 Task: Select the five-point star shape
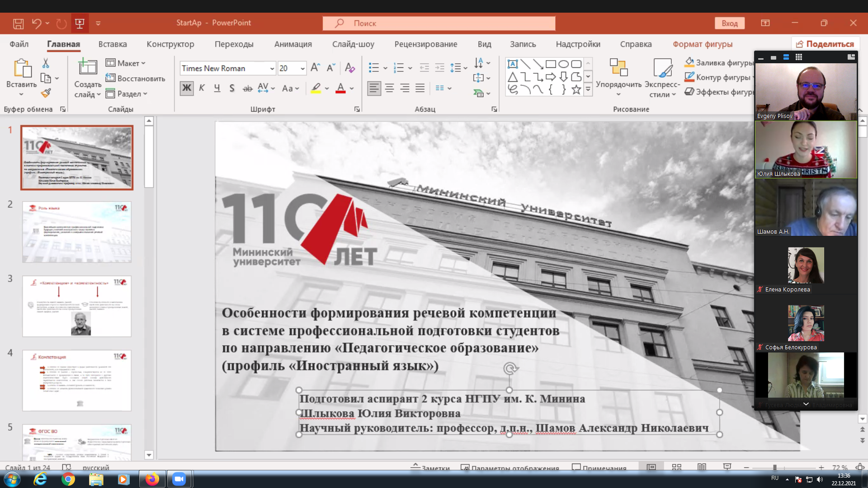(x=576, y=89)
